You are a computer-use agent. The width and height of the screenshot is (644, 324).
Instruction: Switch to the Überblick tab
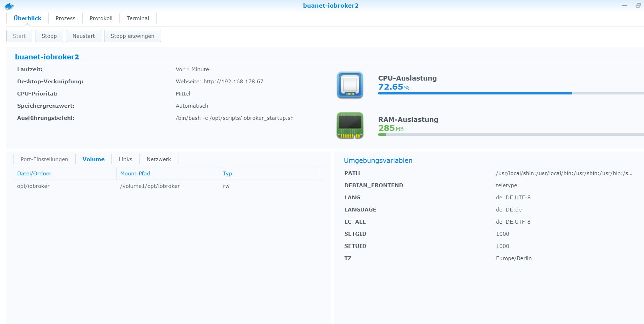click(x=27, y=18)
